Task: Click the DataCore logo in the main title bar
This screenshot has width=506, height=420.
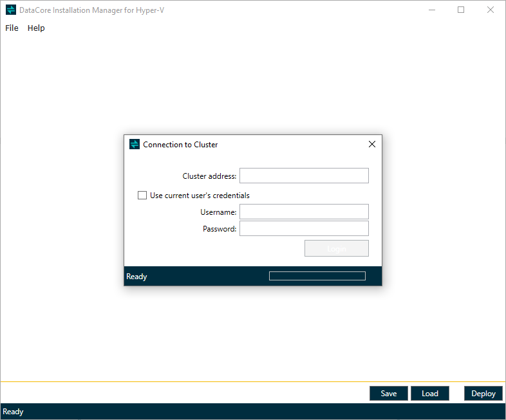Action: pyautogui.click(x=10, y=10)
